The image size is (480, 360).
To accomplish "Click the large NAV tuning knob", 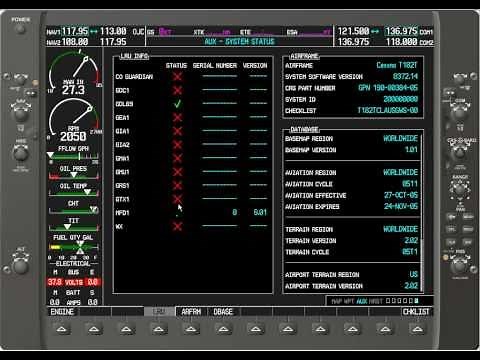I will pyautogui.click(x=20, y=113).
